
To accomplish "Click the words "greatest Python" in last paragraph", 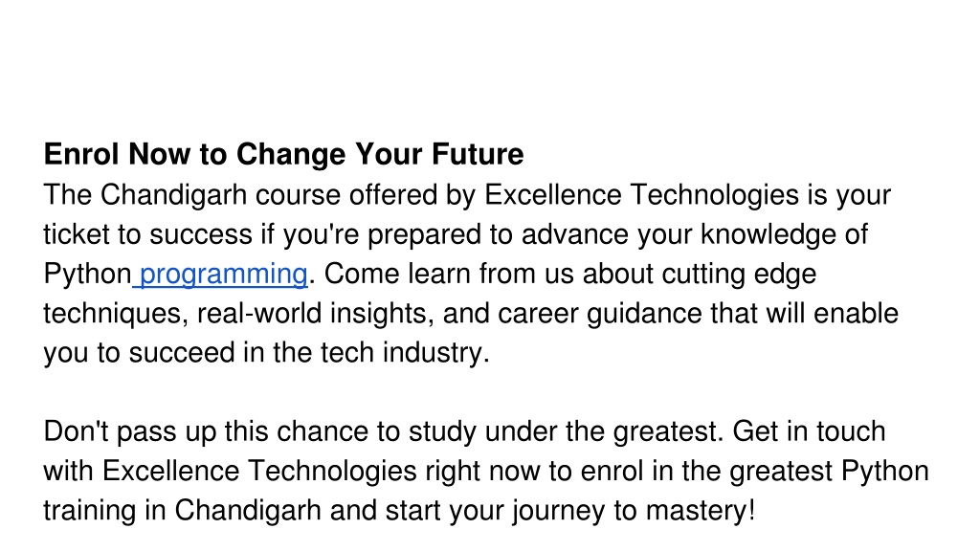I will point(830,471).
